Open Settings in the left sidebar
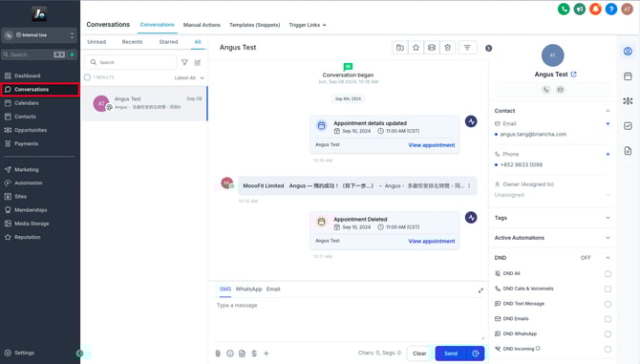Screen dimensions: 640x364 [25, 353]
